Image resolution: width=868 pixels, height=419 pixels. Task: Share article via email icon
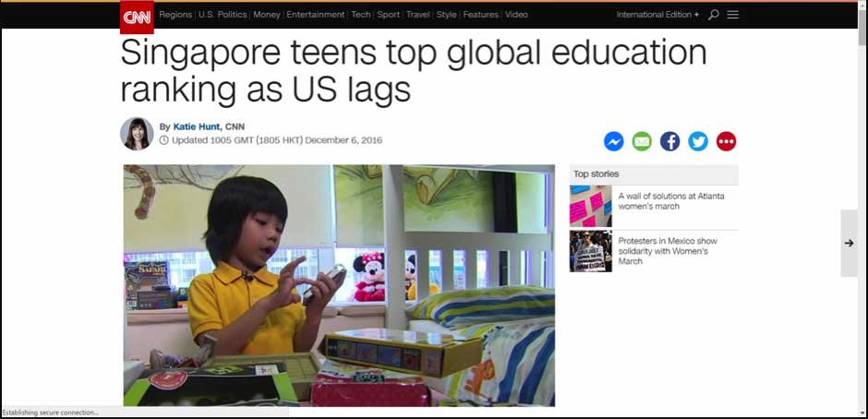click(642, 142)
